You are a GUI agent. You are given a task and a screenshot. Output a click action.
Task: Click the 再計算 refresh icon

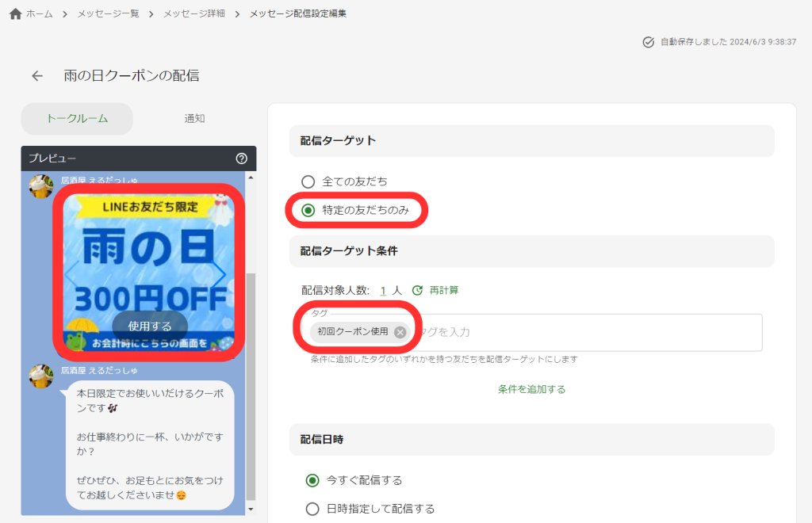(417, 291)
